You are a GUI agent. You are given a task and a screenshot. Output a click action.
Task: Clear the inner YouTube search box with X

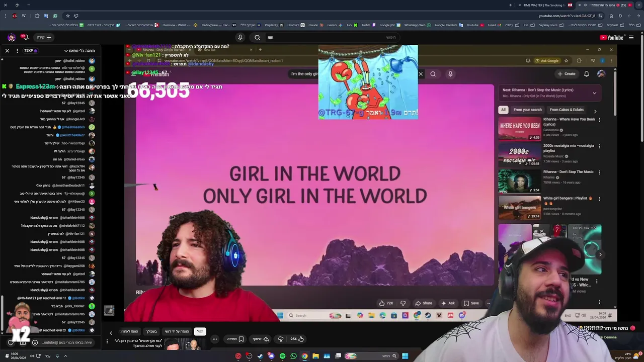click(421, 74)
